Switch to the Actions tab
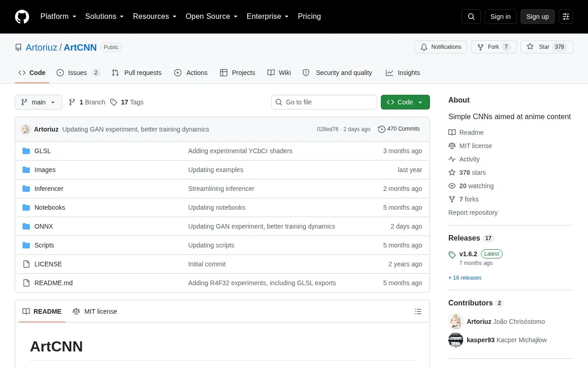 coord(191,73)
